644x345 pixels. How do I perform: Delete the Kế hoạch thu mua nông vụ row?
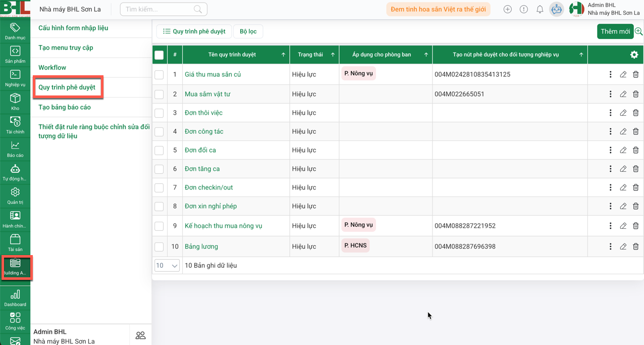pos(636,226)
